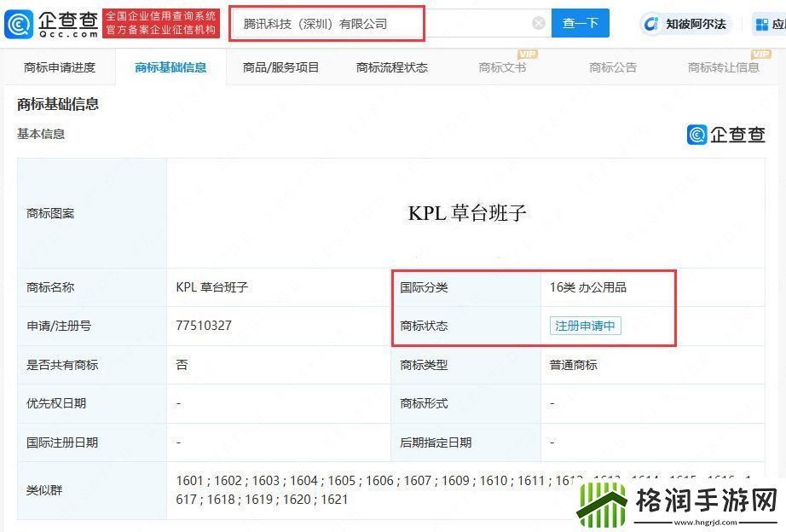Image resolution: width=786 pixels, height=532 pixels.
Task: Click the 后期指定日期 label
Action: (436, 442)
